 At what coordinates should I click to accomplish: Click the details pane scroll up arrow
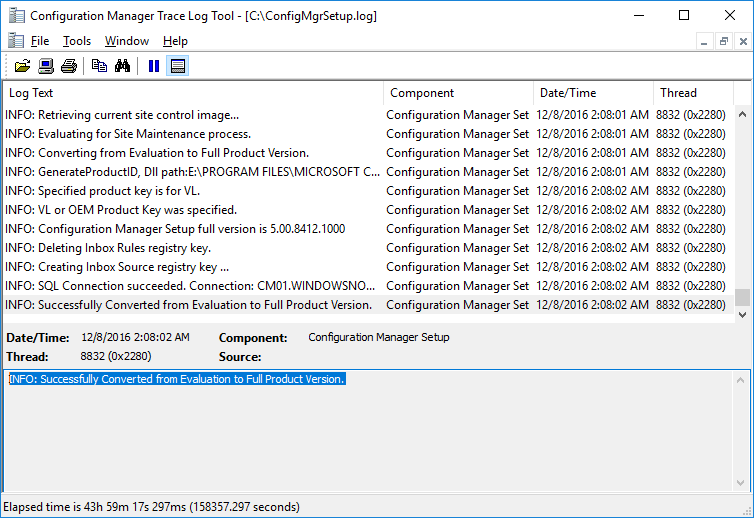pyautogui.click(x=741, y=380)
